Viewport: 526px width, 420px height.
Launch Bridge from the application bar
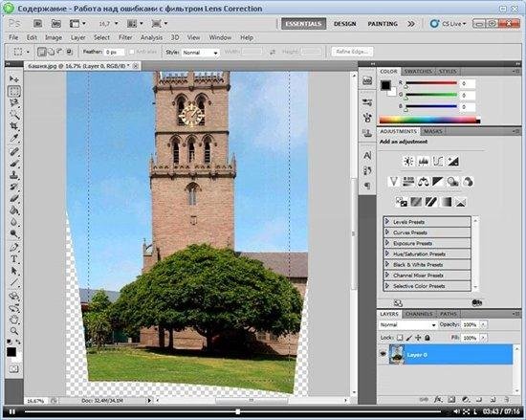point(37,24)
